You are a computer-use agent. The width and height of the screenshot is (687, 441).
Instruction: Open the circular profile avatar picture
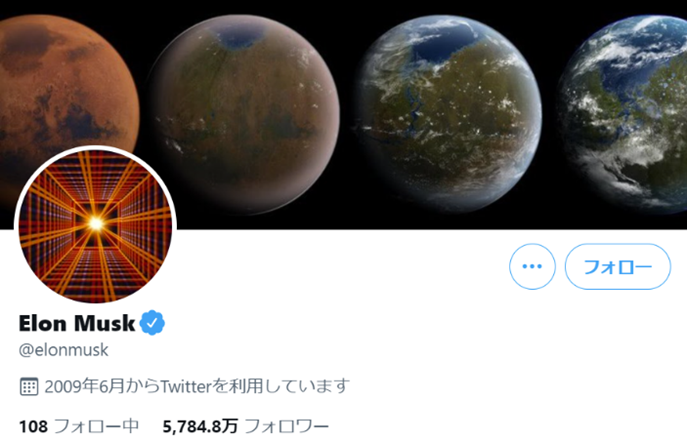96,225
